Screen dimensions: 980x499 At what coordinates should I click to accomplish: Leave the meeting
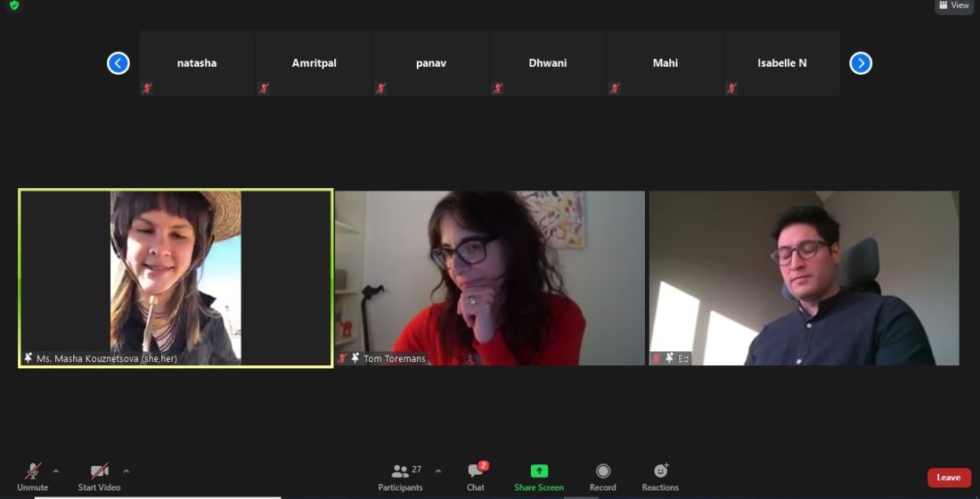pos(949,478)
